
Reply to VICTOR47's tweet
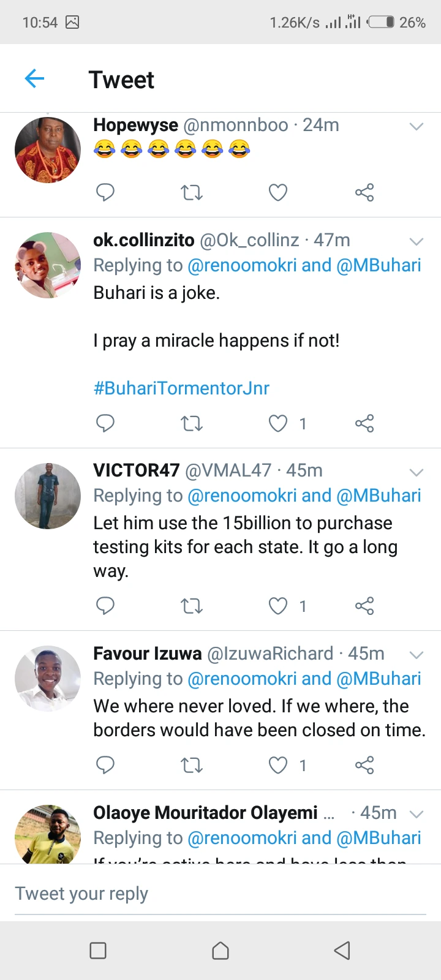(105, 606)
